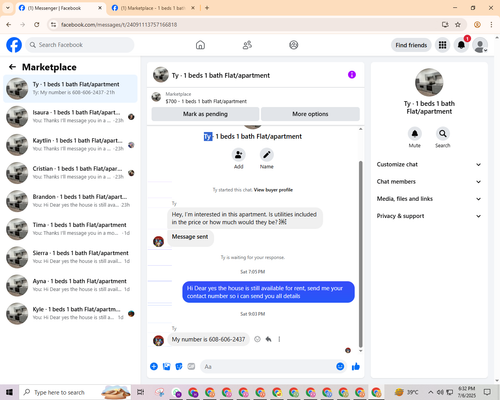Click the Windows taskbar search box
Image resolution: width=500 pixels, height=400 pixels.
[x=75, y=392]
